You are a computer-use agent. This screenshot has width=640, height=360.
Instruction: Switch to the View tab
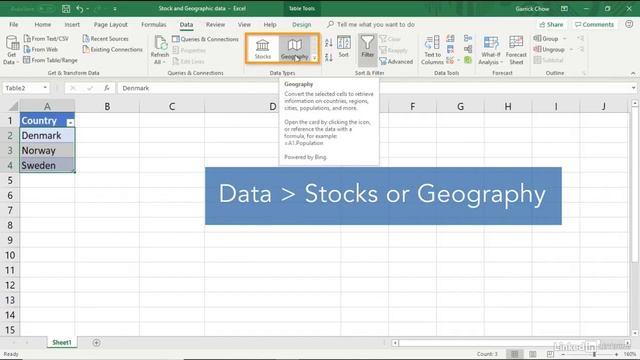(244, 24)
